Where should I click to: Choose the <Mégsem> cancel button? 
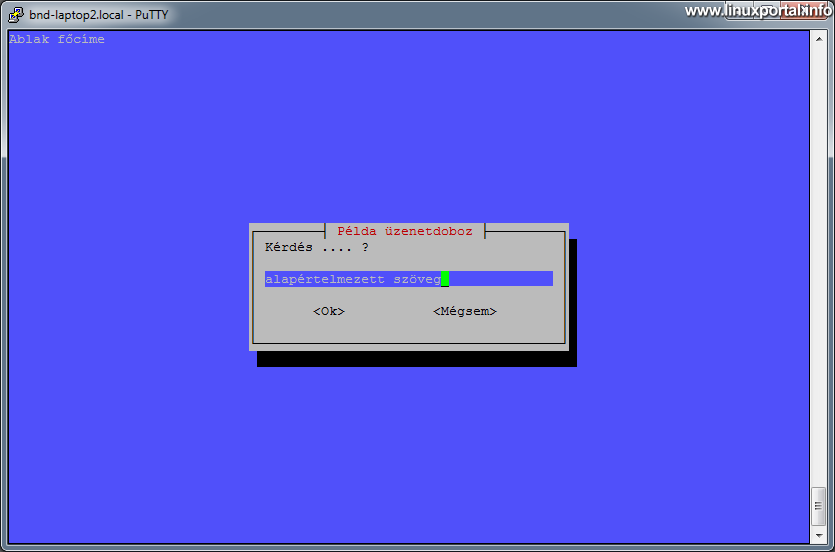coord(465,311)
